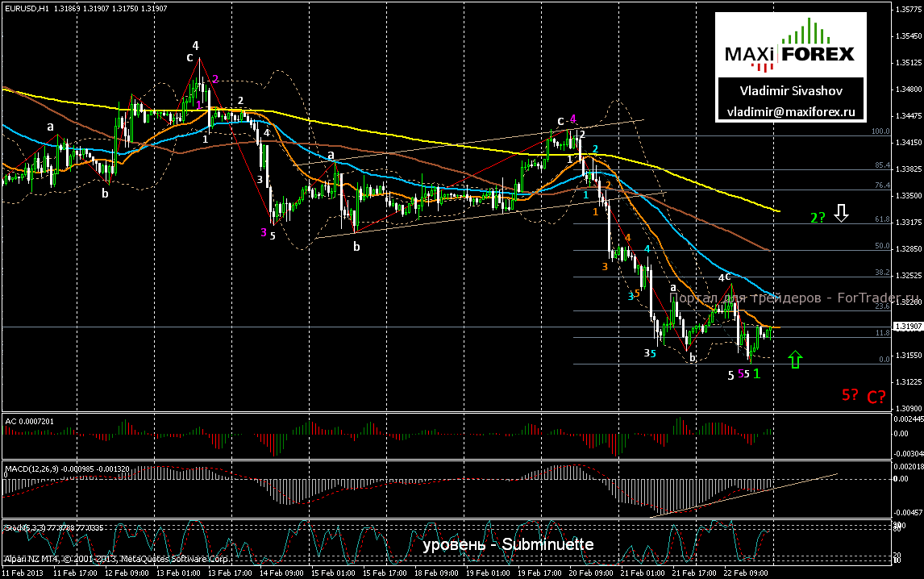Click the 15 Feb 17:00 time label

pyautogui.click(x=385, y=573)
